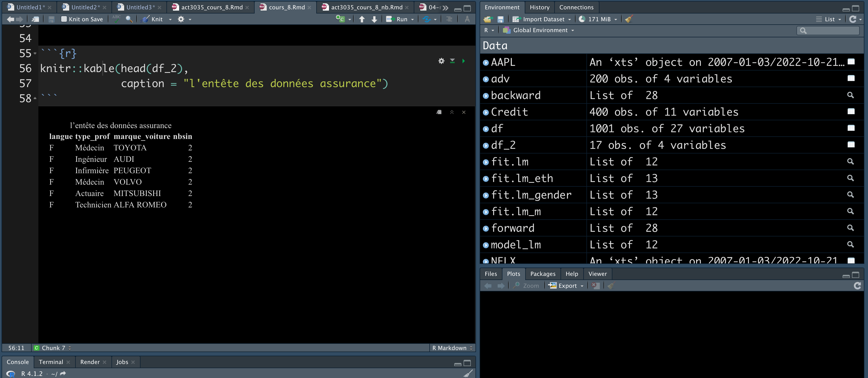Go back to previous source location
This screenshot has width=868, height=378.
point(10,19)
